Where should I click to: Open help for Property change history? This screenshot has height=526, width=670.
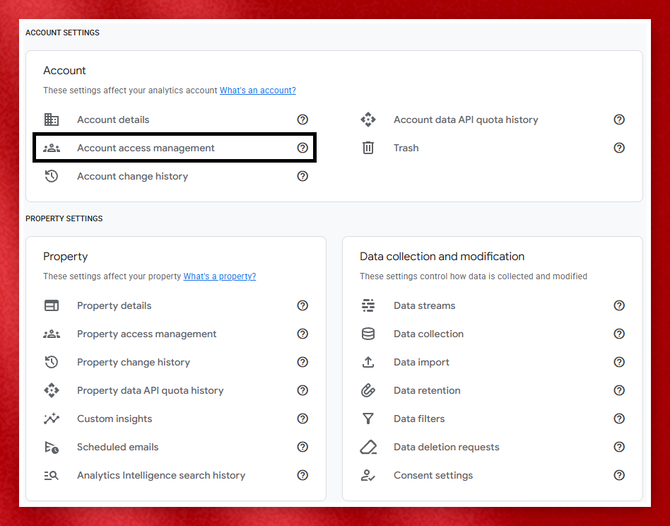[303, 362]
